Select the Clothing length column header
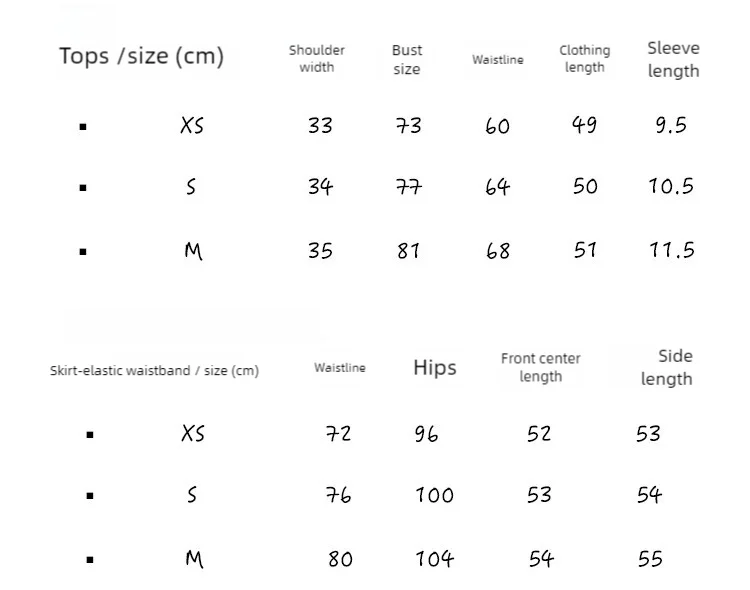 coord(585,59)
